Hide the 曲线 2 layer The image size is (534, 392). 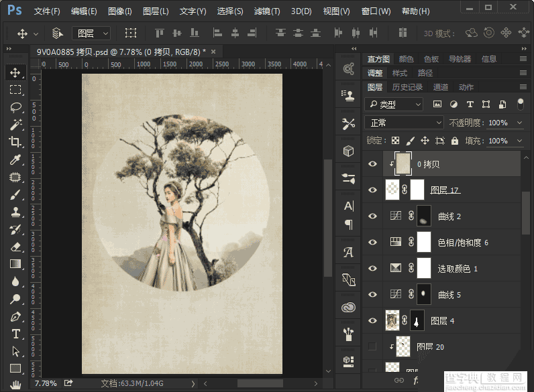tap(372, 216)
